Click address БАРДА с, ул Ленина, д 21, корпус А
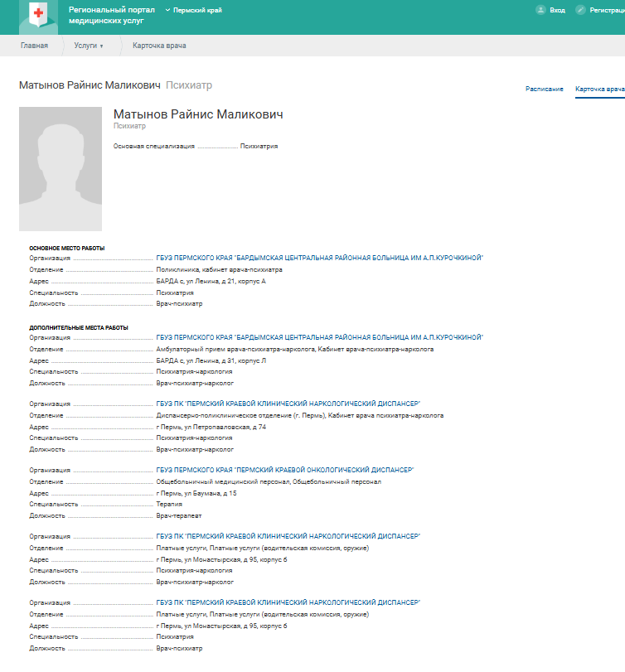Viewport: 625px width, 672px height. 211,282
